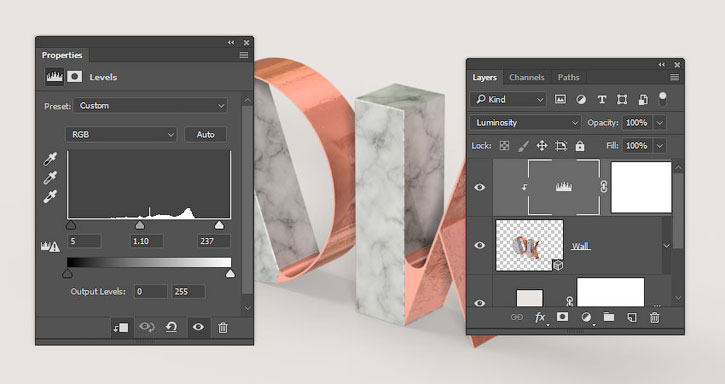
Task: Hide the Levels adjustment layer
Action: [x=479, y=187]
